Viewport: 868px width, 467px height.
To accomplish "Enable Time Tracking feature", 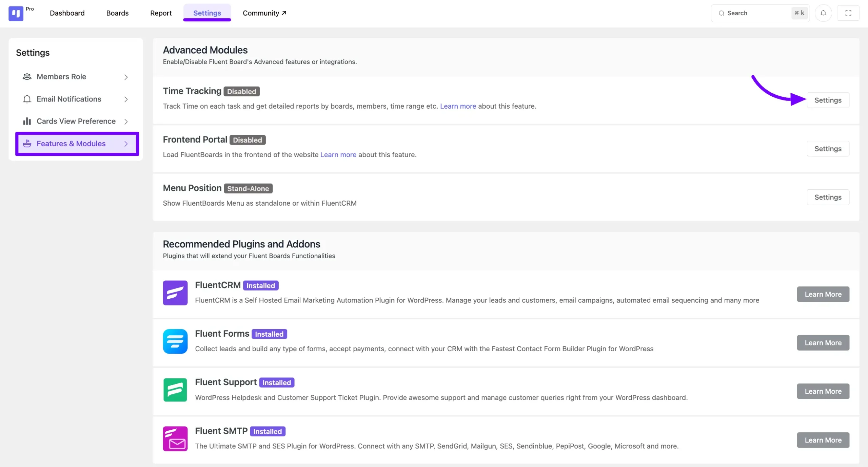I will (828, 100).
